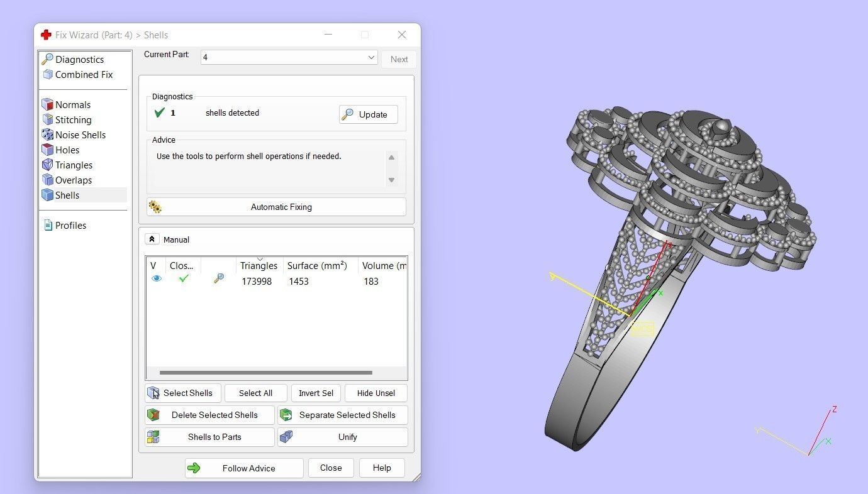Click Follow Advice button
This screenshot has height=494, width=868.
tap(244, 468)
